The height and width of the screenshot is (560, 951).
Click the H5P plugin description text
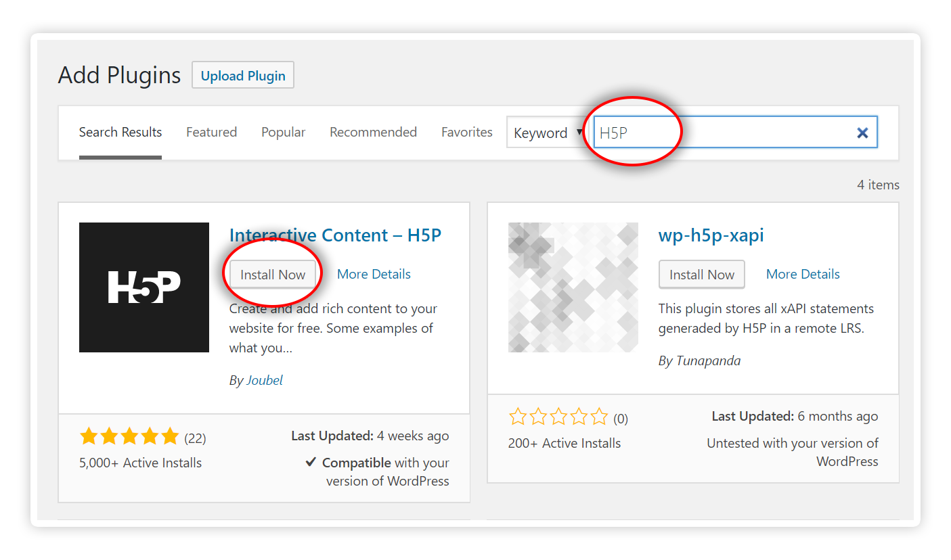pos(333,328)
